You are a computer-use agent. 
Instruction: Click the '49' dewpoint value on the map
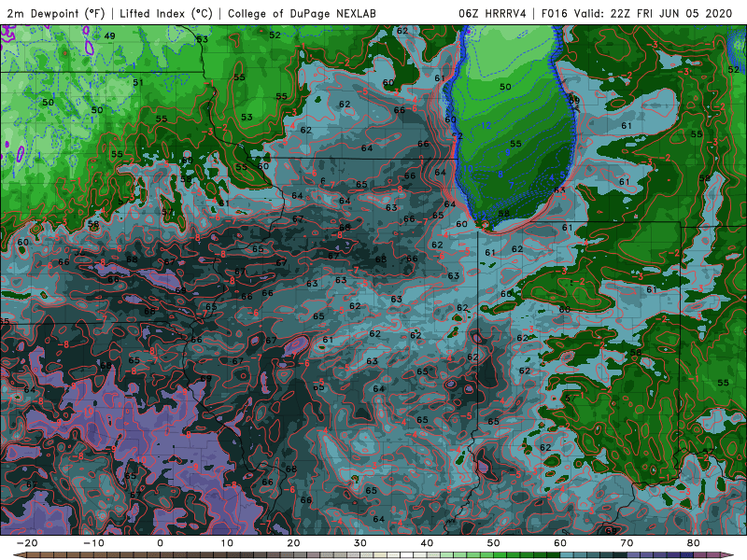109,35
